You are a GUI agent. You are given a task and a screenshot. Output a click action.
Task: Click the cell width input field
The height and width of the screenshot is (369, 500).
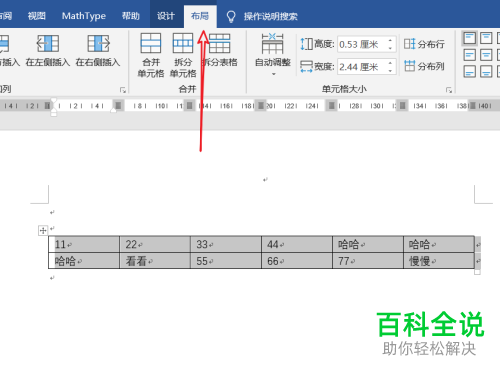362,67
